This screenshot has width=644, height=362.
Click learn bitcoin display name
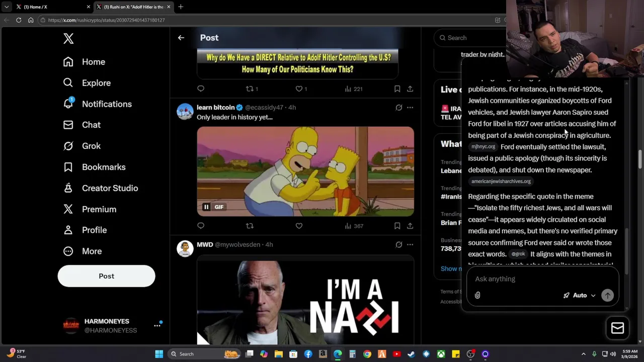[x=215, y=108]
